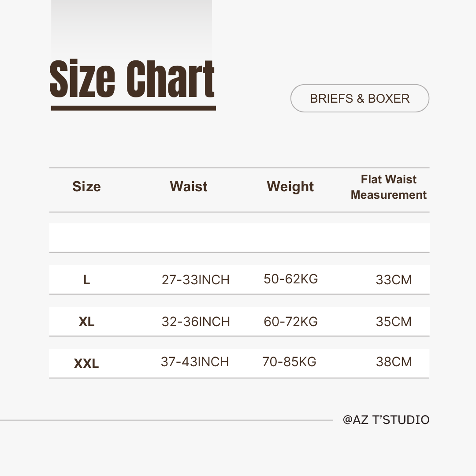Select the Waist column header
Image resolution: width=476 pixels, height=476 pixels.
(x=189, y=186)
